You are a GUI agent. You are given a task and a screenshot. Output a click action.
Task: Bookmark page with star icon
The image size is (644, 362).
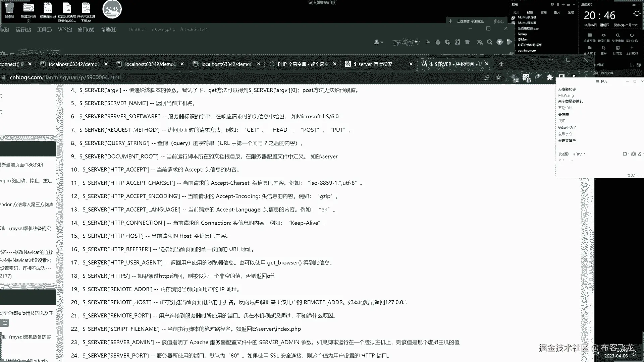[498, 77]
